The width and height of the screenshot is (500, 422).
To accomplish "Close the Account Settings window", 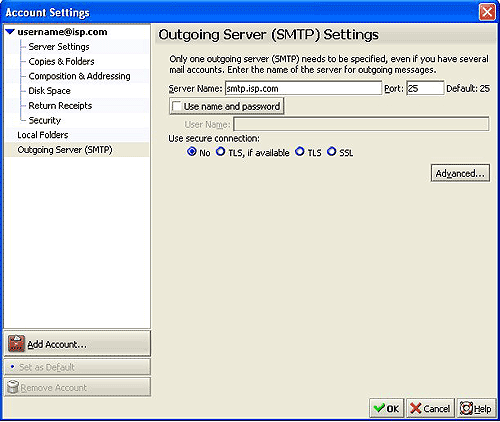I will pos(487,12).
